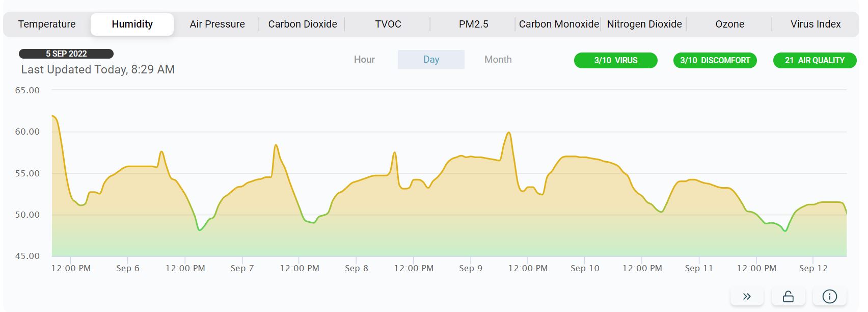The height and width of the screenshot is (312, 868).
Task: View the Carbon Dioxide tab
Action: (303, 24)
